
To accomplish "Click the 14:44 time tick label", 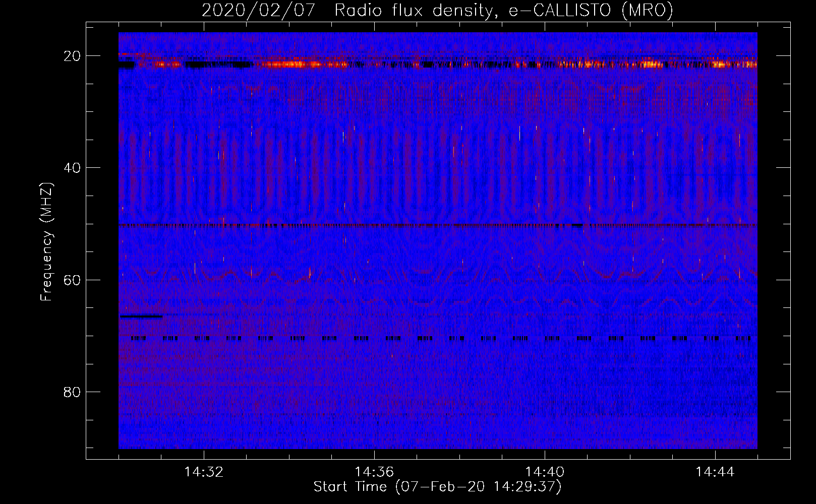I will tap(715, 472).
